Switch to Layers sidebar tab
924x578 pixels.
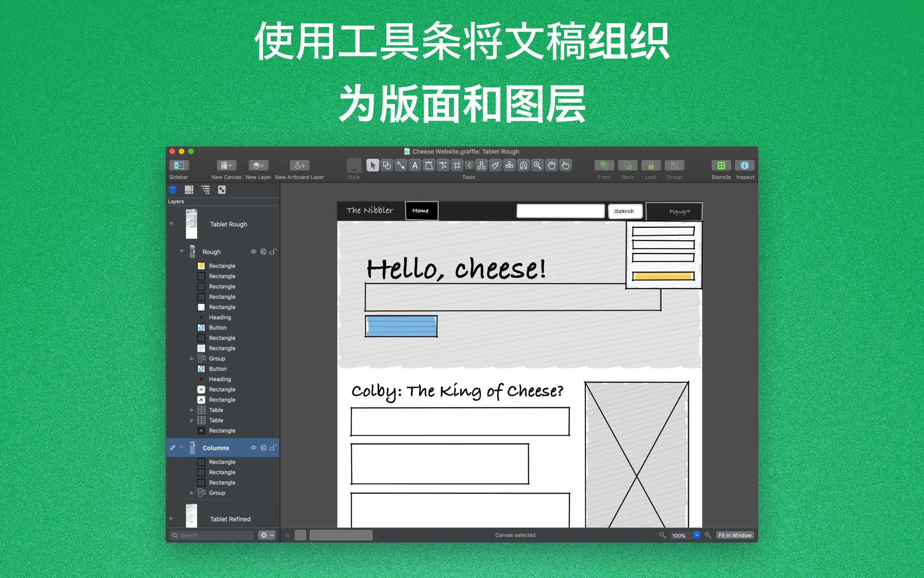pyautogui.click(x=173, y=190)
